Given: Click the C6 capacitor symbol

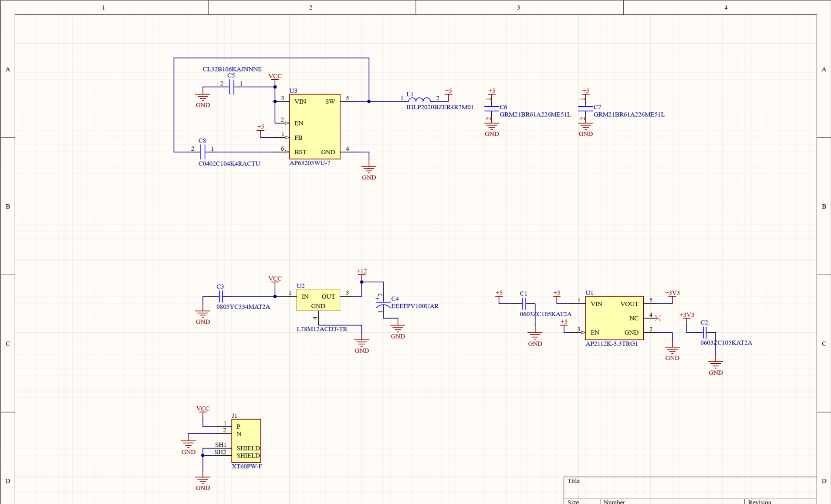Looking at the screenshot, I should tap(492, 109).
